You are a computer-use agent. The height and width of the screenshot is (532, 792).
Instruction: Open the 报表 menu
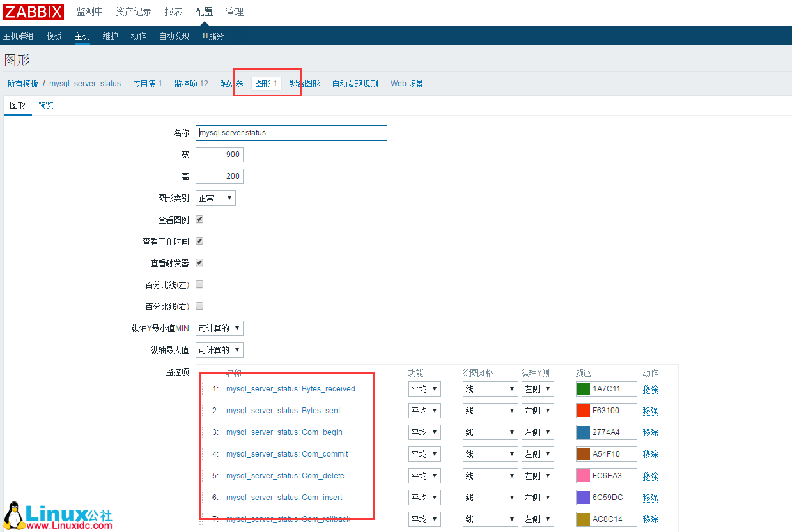[x=173, y=11]
